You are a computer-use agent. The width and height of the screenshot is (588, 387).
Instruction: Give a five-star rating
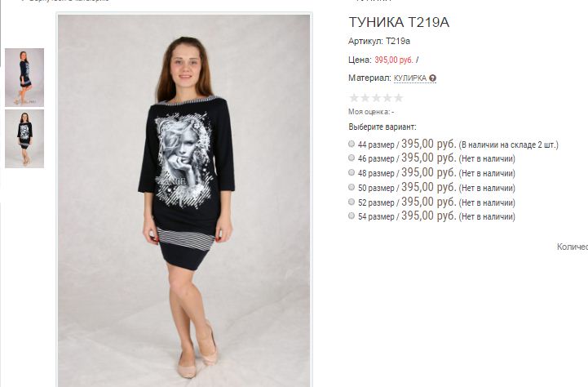pos(398,98)
